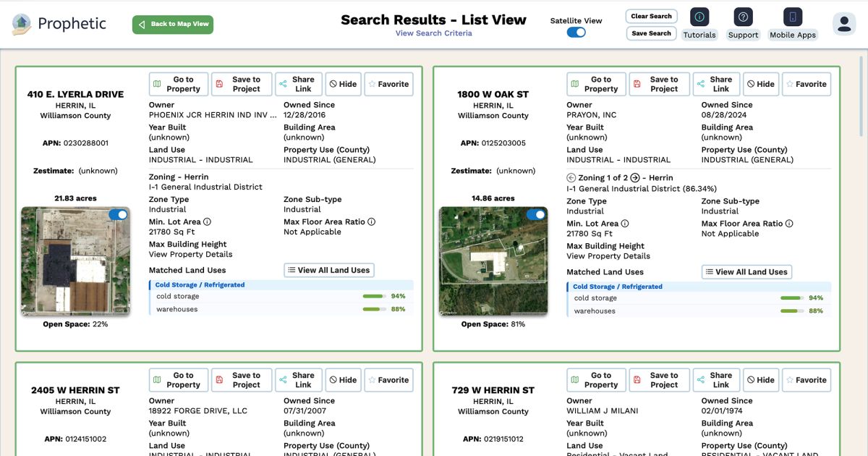868x456 pixels.
Task: Open the Support question-mark icon
Action: 743,17
